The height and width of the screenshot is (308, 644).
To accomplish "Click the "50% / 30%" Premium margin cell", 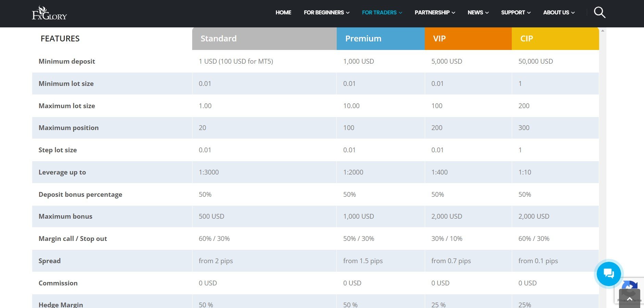I will (359, 239).
